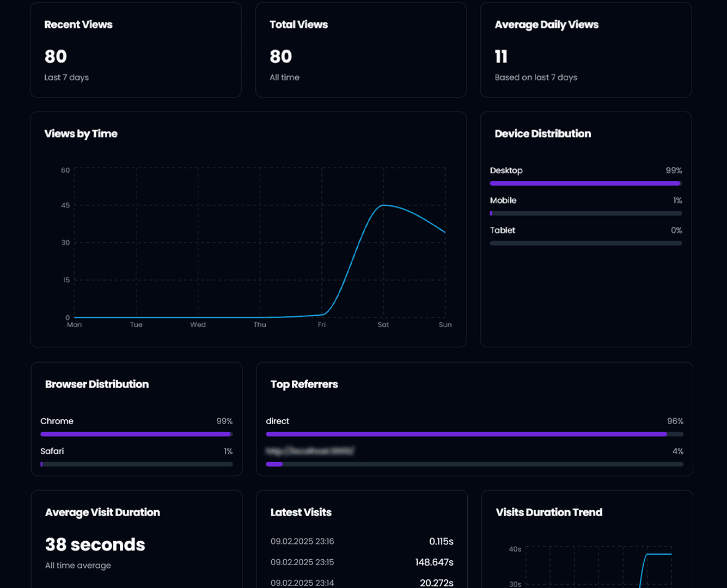
Task: Click the Sun label on views chart
Action: tap(445, 324)
